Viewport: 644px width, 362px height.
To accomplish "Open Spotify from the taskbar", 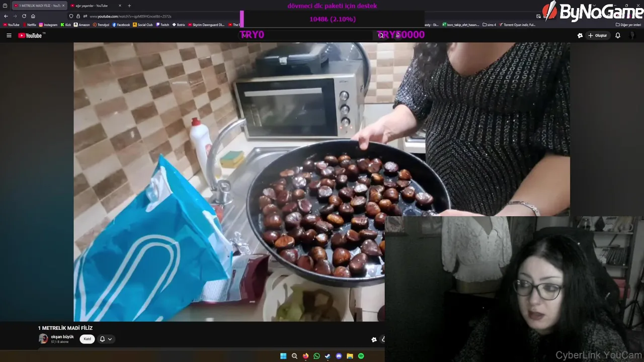I will (361, 356).
